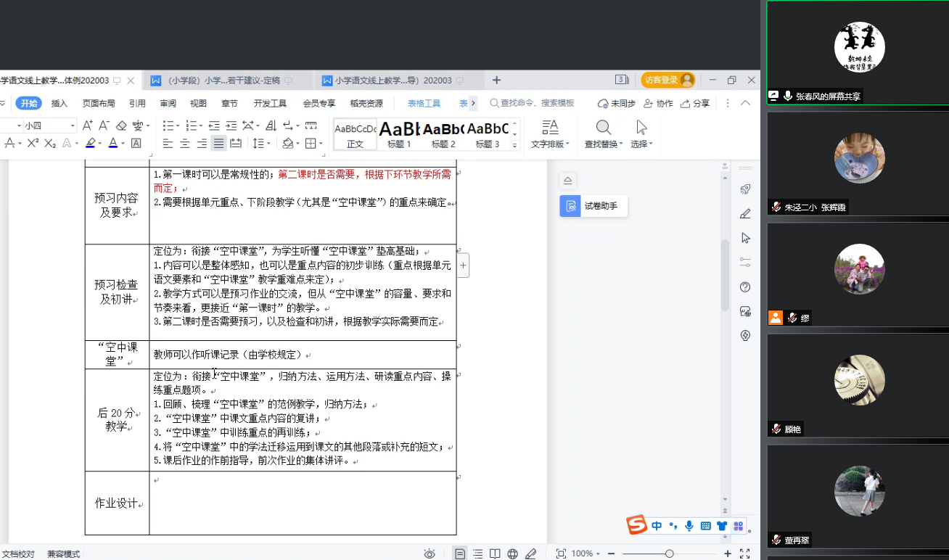Toggle Sogou IME microphone voice input
The height and width of the screenshot is (560, 949).
coord(689,526)
